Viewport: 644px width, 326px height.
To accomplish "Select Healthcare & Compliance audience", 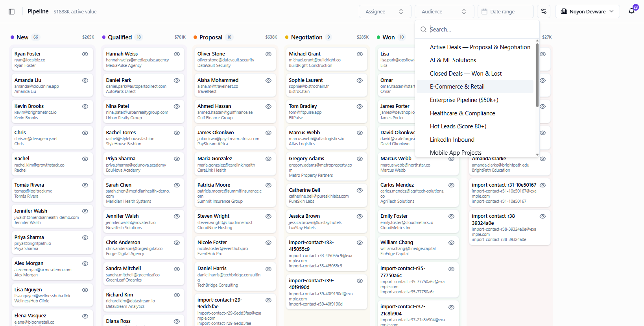I will pyautogui.click(x=475, y=113).
